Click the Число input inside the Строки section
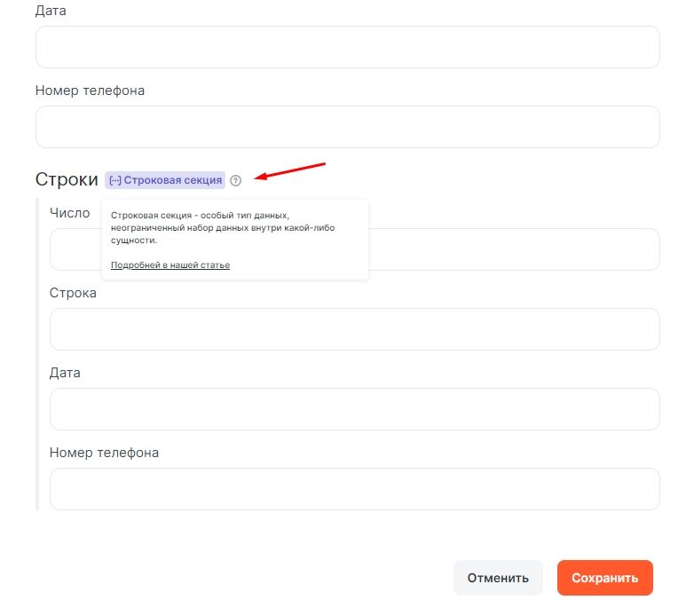Screen dimensions: 694x616 pyautogui.click(x=515, y=249)
